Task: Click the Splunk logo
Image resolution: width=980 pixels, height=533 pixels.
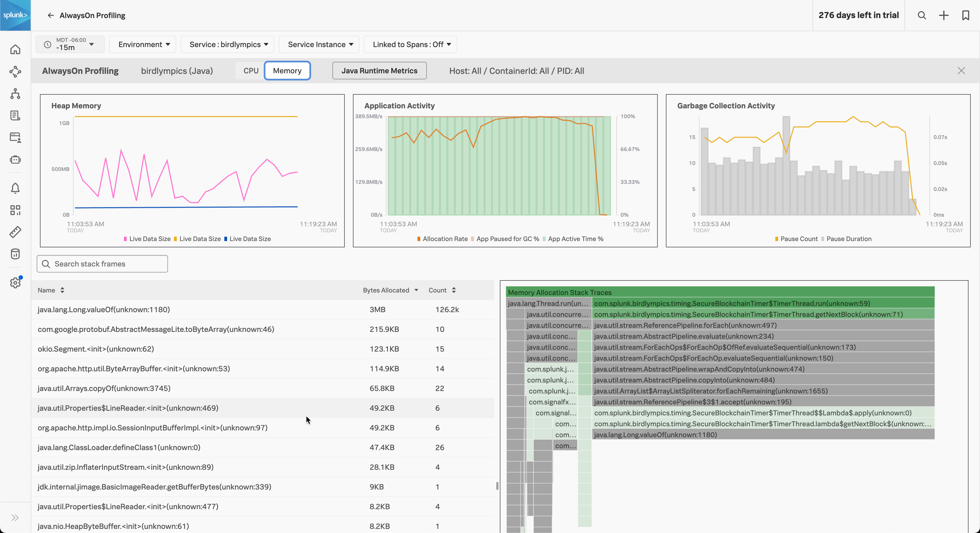Action: [15, 15]
